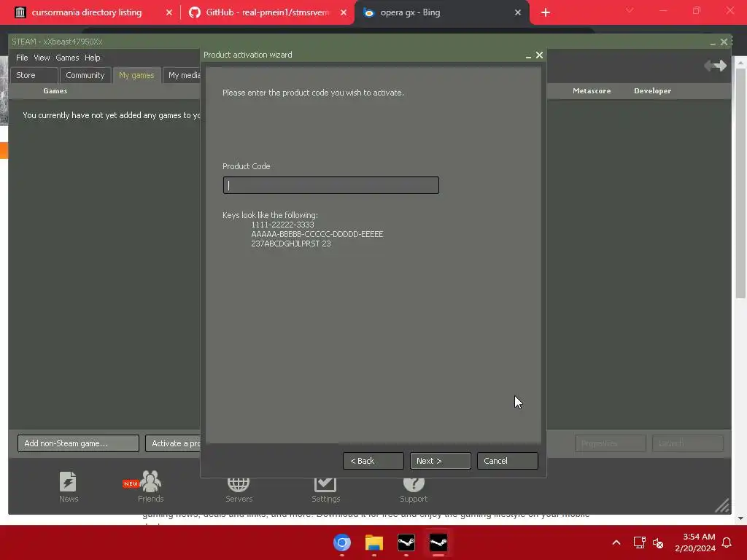Viewport: 747px width, 560px height.
Task: Sort by the Games column header
Action: coord(55,91)
